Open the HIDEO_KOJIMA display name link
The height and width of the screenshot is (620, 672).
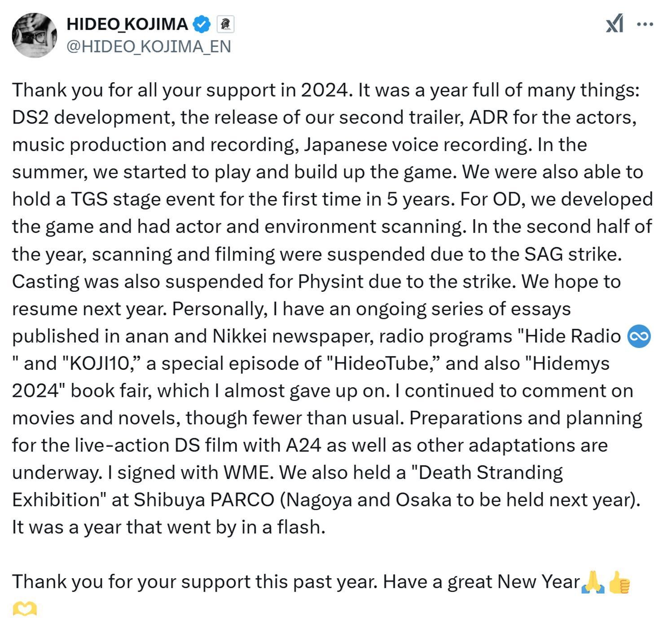point(127,24)
